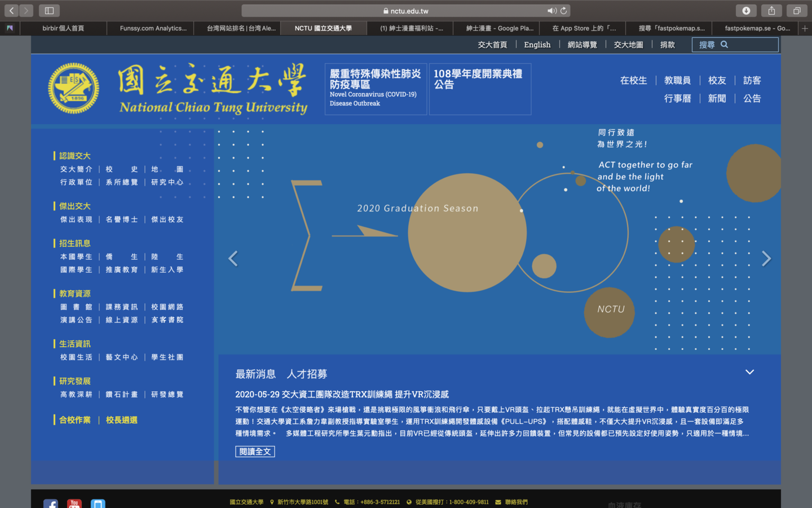Image resolution: width=812 pixels, height=508 pixels.
Task: Open the Safari share button
Action: pos(771,11)
